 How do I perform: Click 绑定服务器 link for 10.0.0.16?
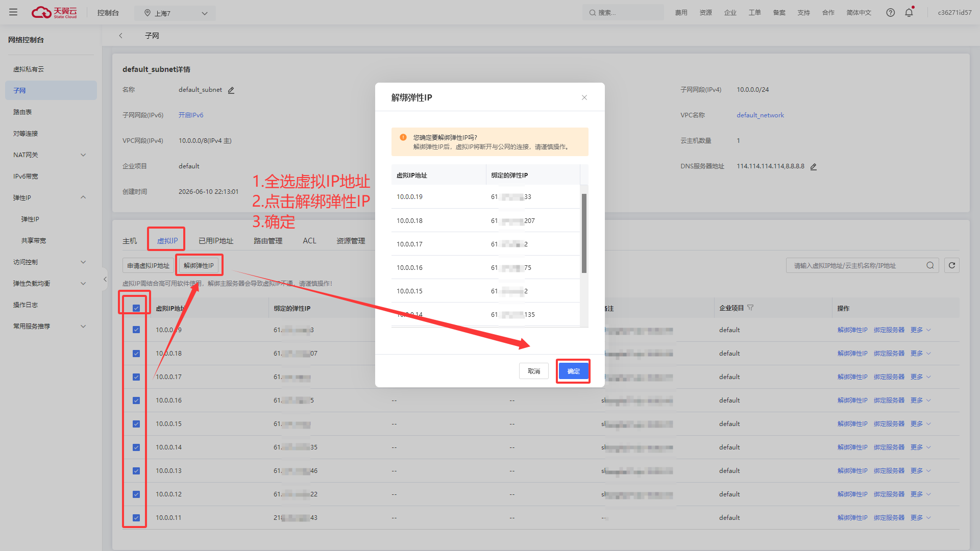pyautogui.click(x=889, y=400)
